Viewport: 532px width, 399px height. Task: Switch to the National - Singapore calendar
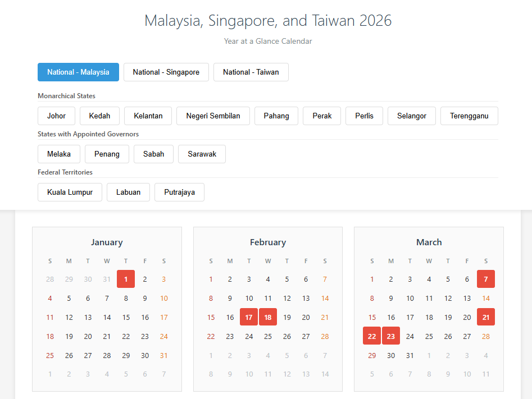[166, 72]
